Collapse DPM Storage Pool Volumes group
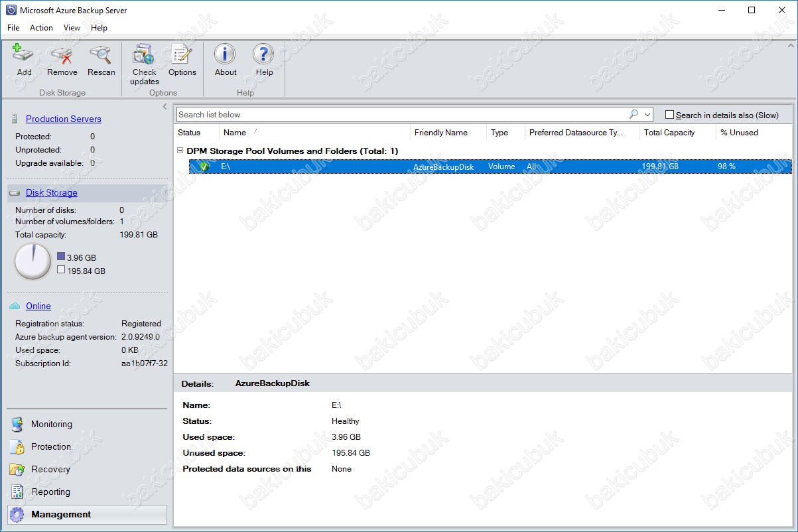This screenshot has height=532, width=798. [180, 151]
